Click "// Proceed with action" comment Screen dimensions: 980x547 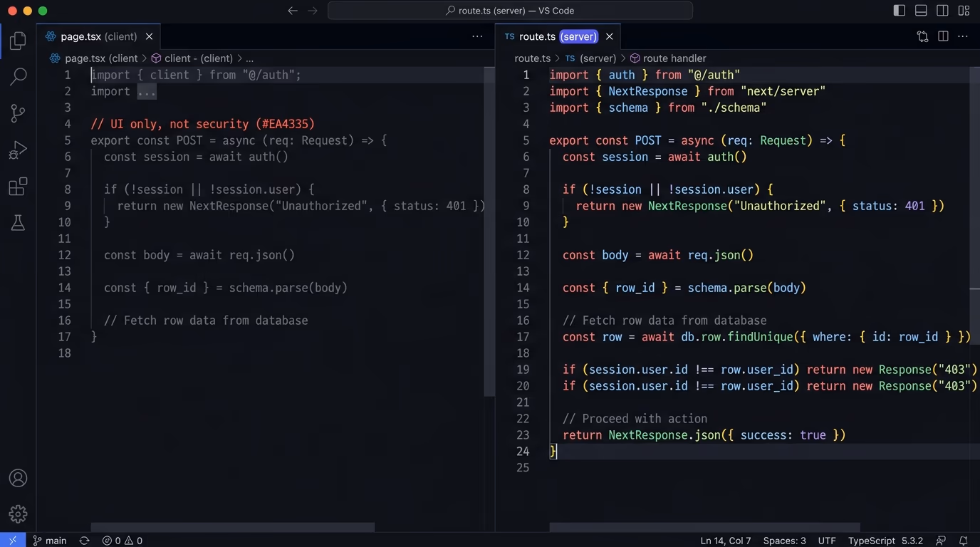(635, 419)
